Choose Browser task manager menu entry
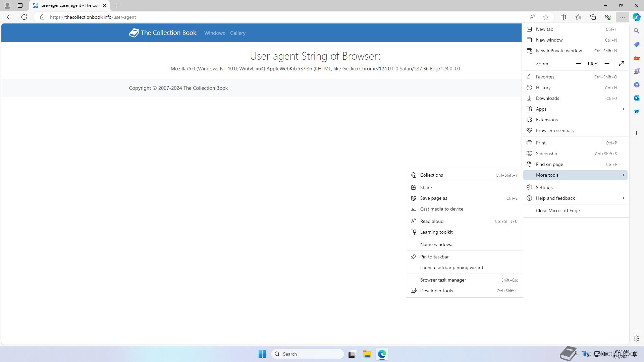 [443, 280]
